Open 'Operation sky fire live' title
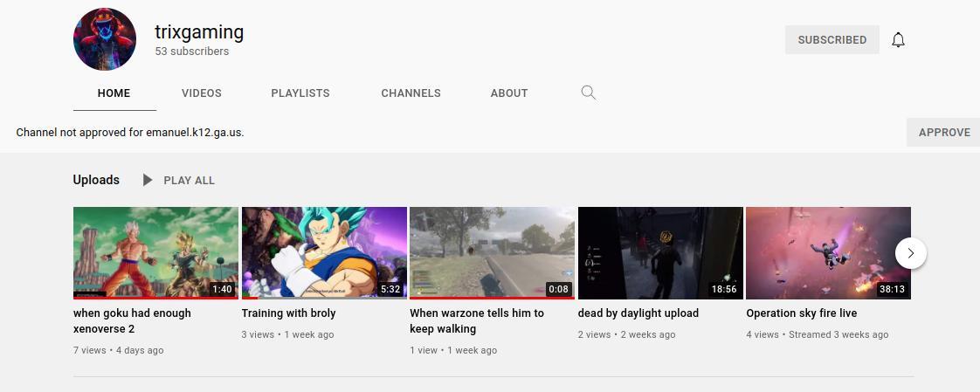 [x=801, y=313]
